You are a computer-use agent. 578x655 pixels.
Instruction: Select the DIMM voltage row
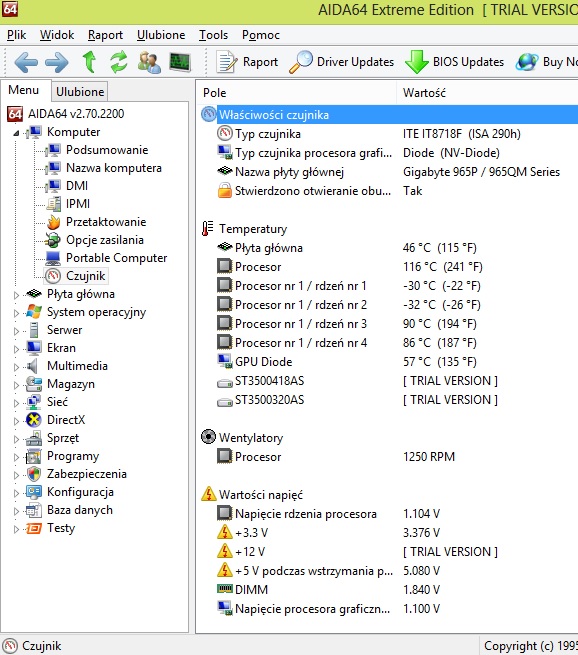388,590
